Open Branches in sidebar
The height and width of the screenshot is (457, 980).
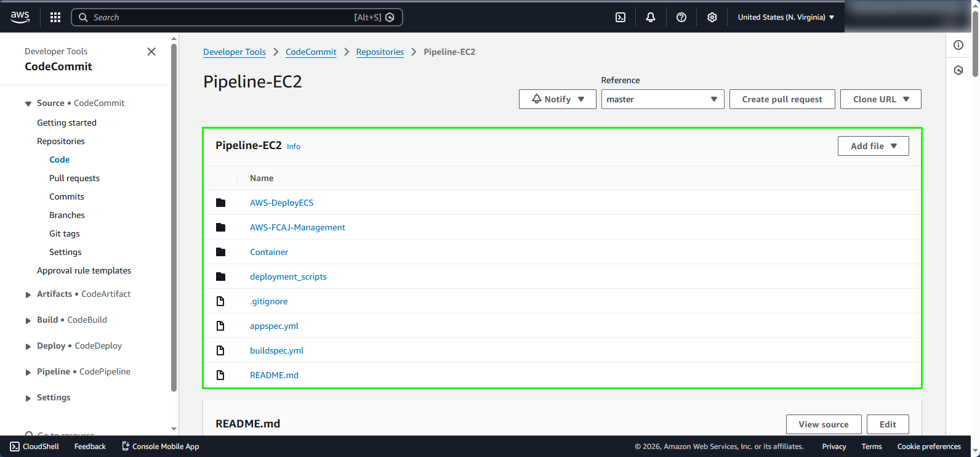[67, 215]
